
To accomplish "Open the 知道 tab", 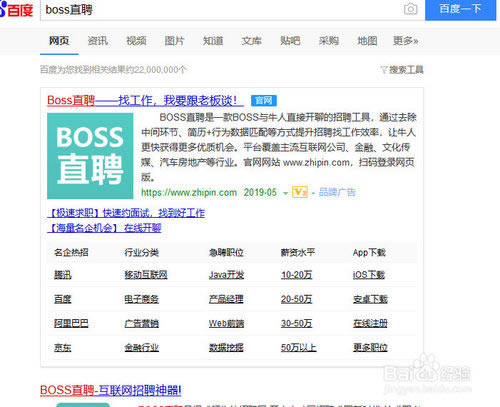I will tap(213, 41).
